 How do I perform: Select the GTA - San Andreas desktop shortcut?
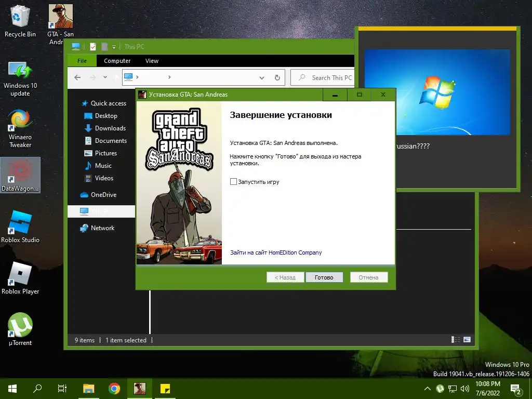tap(60, 24)
